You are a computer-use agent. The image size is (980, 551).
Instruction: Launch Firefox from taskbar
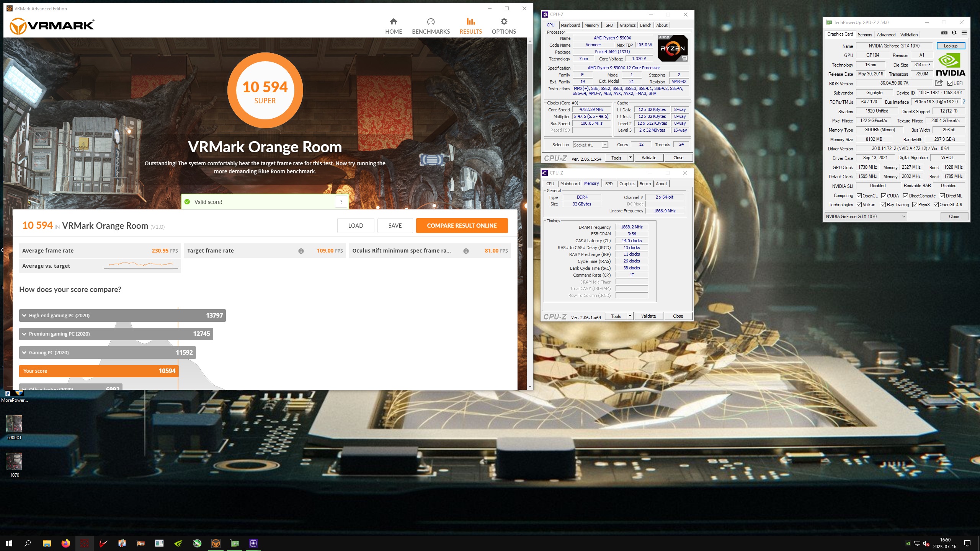coord(66,543)
